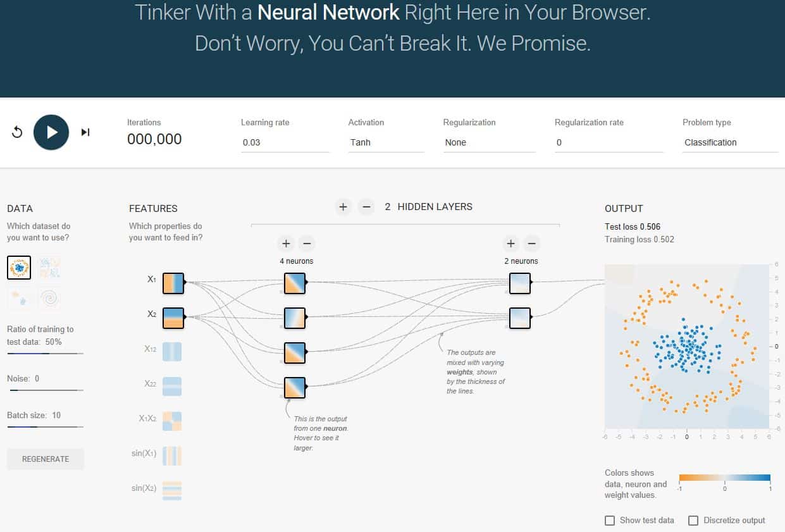This screenshot has height=532, width=785.
Task: Remove a neuron from second hidden layer
Action: click(531, 244)
